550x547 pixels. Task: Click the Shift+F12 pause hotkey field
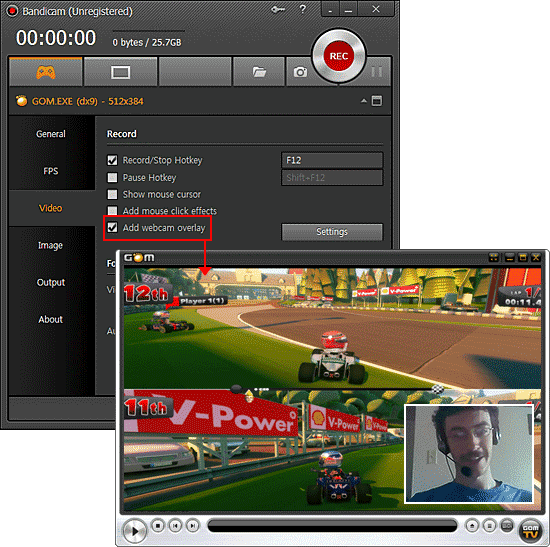[332, 178]
